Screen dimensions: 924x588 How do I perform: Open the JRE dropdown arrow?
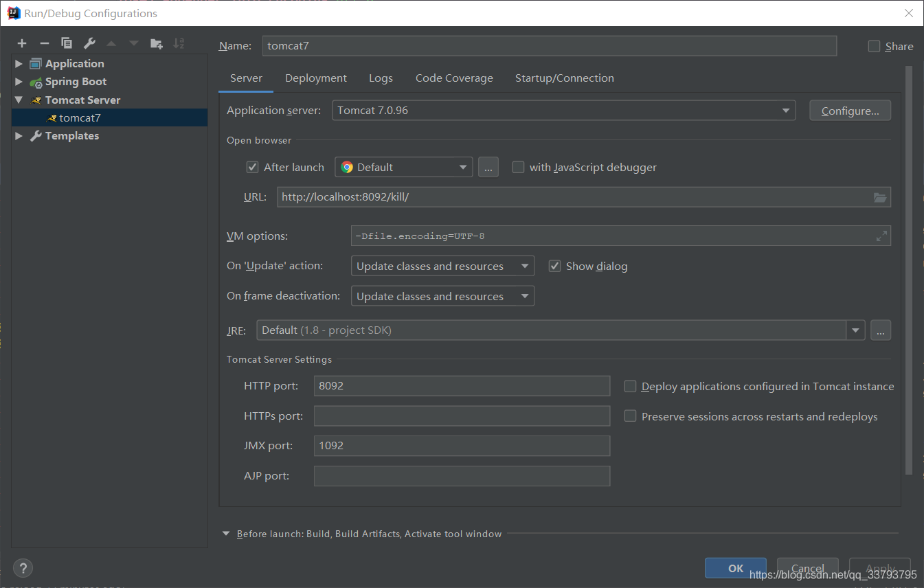pyautogui.click(x=855, y=330)
